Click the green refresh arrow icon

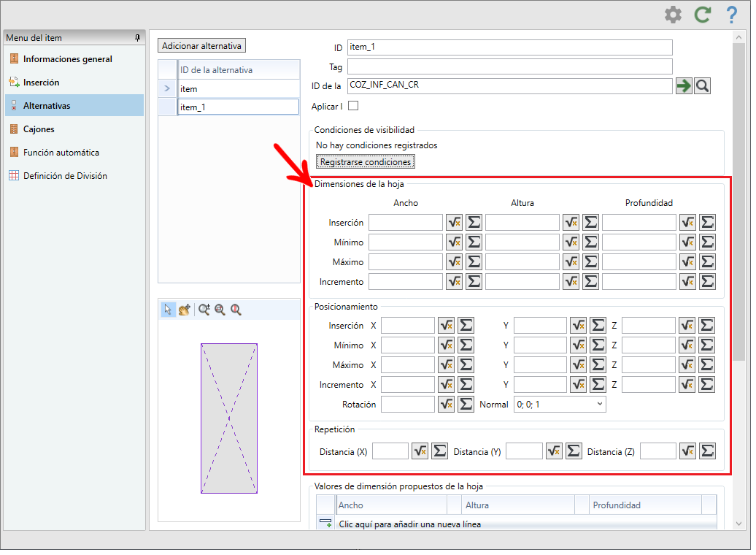703,15
